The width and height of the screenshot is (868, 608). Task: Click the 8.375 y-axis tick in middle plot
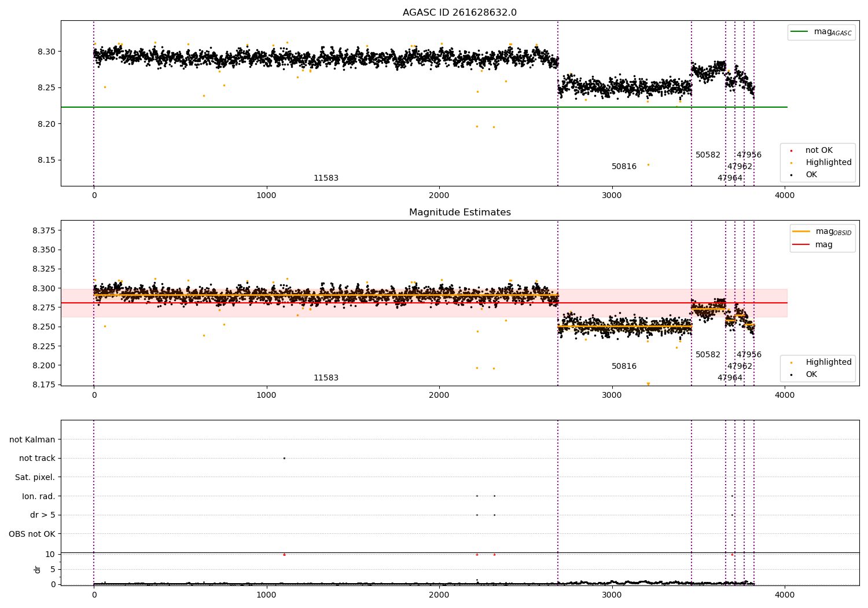pos(44,230)
